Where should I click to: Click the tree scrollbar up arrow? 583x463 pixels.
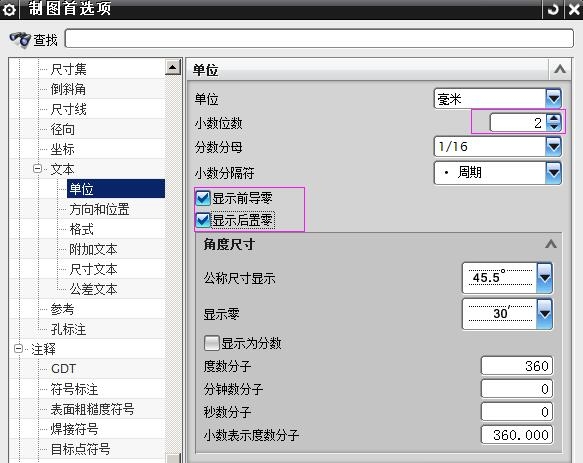click(x=173, y=67)
